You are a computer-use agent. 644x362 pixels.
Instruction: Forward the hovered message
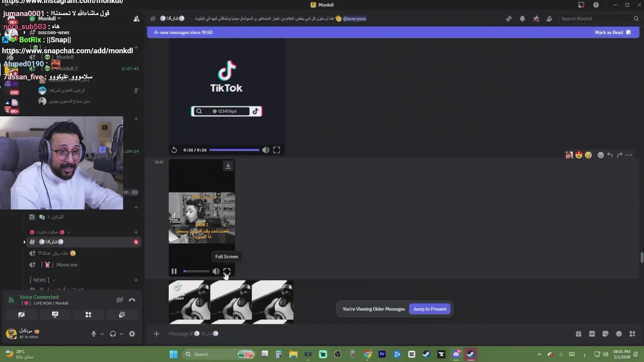tap(619, 155)
